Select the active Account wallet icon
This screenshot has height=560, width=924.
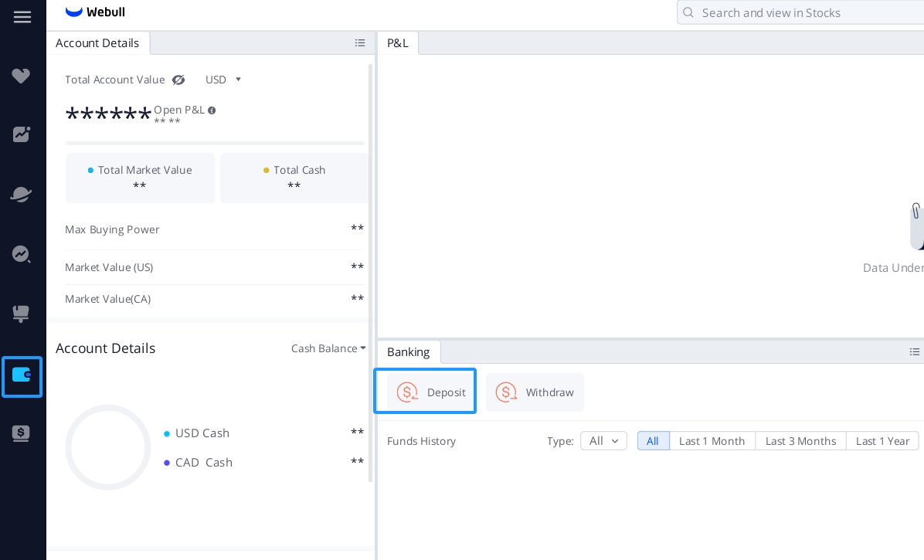pyautogui.click(x=22, y=376)
